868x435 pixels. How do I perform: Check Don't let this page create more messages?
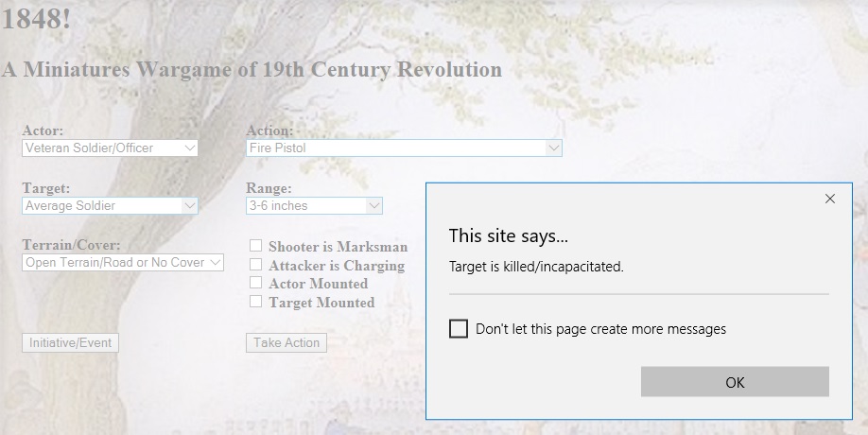[459, 329]
